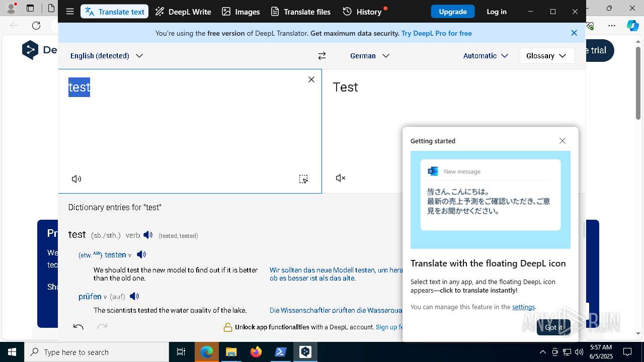Click in the source text input area

(x=190, y=131)
